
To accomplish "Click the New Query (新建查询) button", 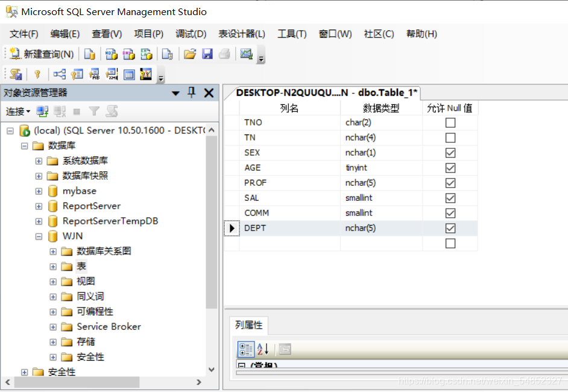I will point(41,54).
